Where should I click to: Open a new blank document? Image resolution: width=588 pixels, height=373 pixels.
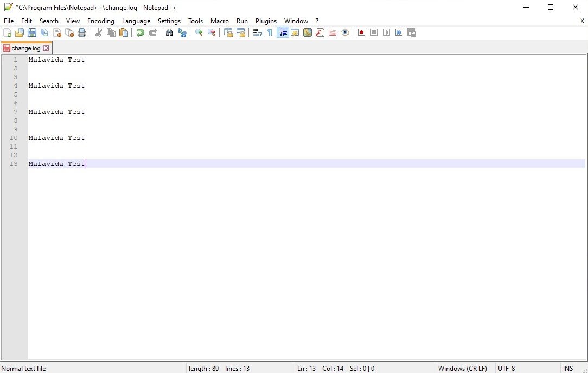click(8, 33)
